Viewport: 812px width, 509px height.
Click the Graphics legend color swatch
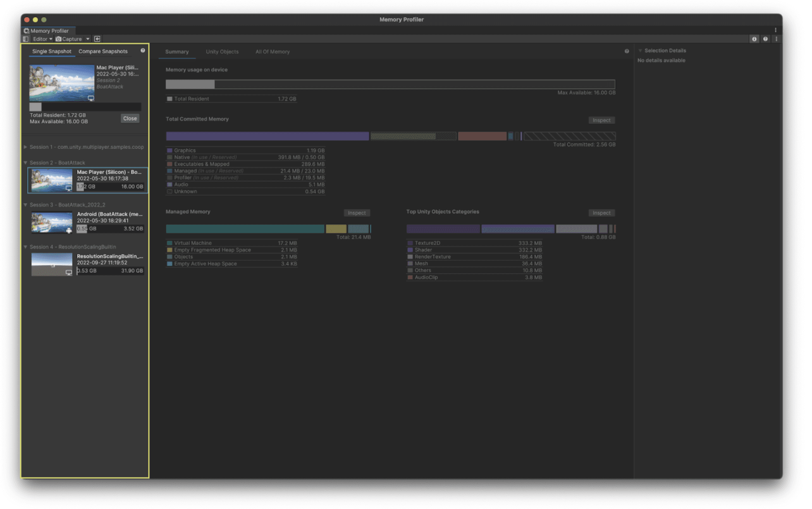170,151
